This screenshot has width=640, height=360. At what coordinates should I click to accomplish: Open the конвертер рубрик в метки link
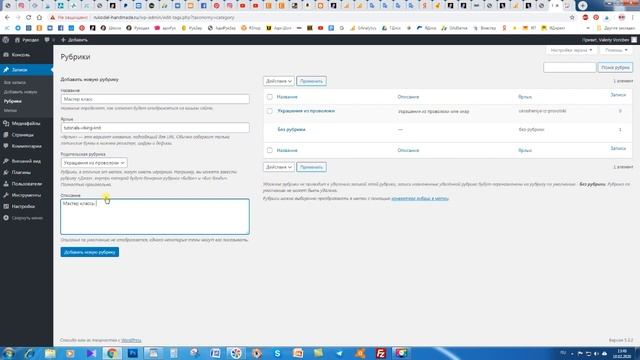click(420, 198)
